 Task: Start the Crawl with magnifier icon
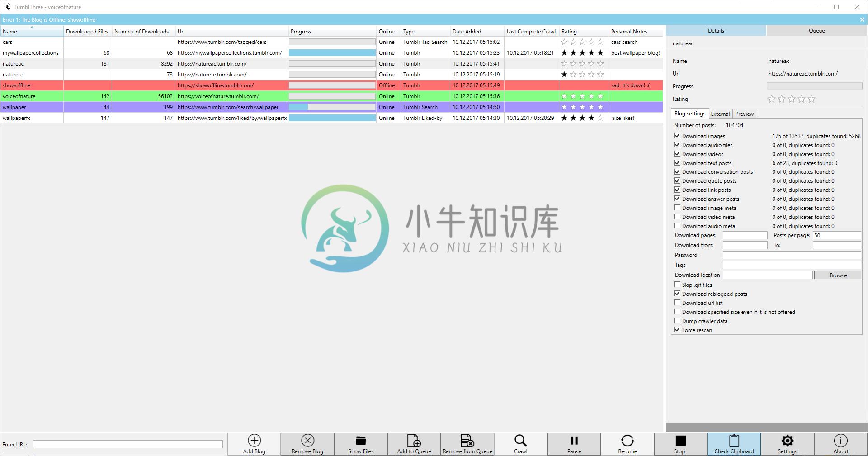520,441
